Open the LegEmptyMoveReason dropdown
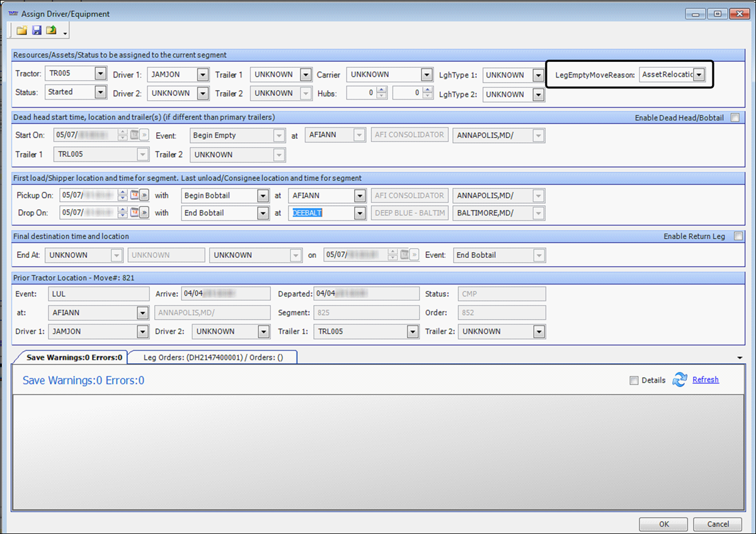The width and height of the screenshot is (756, 534). (x=699, y=74)
